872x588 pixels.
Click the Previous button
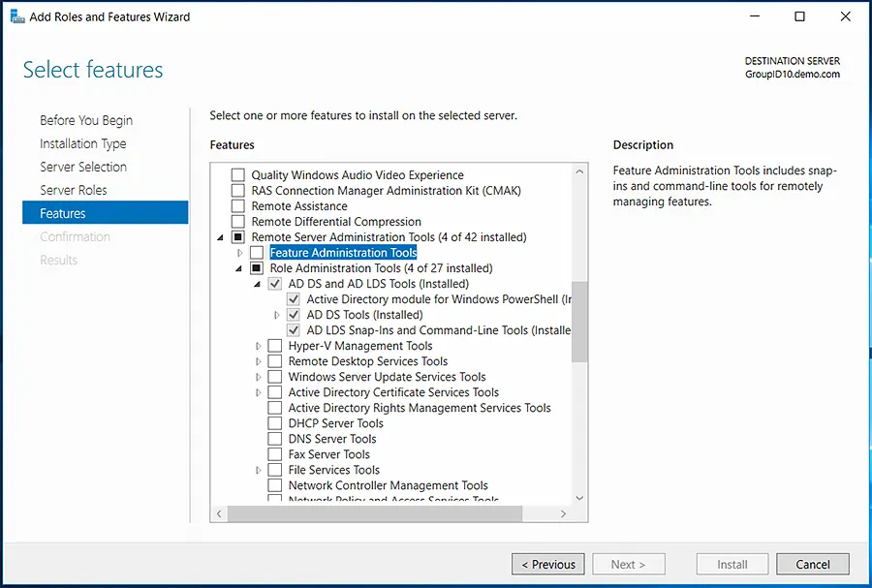547,564
